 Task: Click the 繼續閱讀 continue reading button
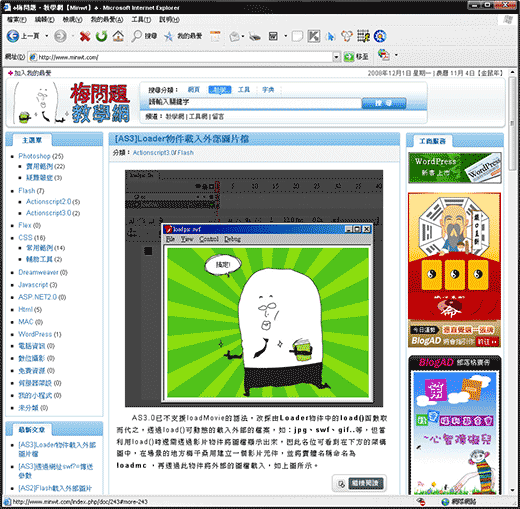tap(366, 483)
